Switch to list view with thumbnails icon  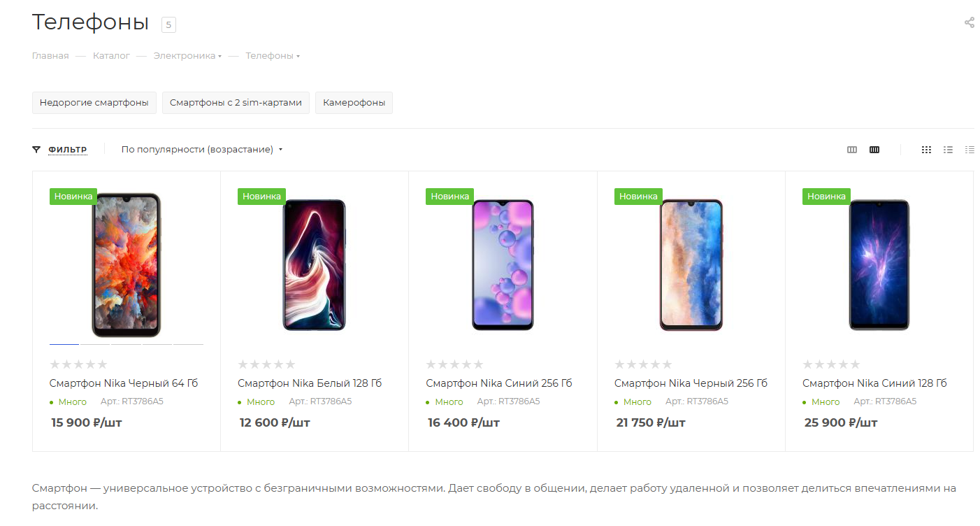pyautogui.click(x=948, y=150)
